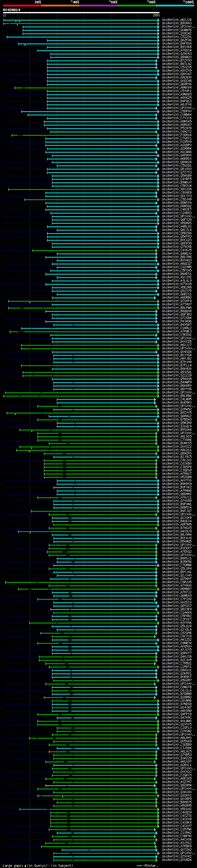197x868 pixels.
Task: Open hit UniRef100_B9SRA3
Action: click(x=177, y=23)
